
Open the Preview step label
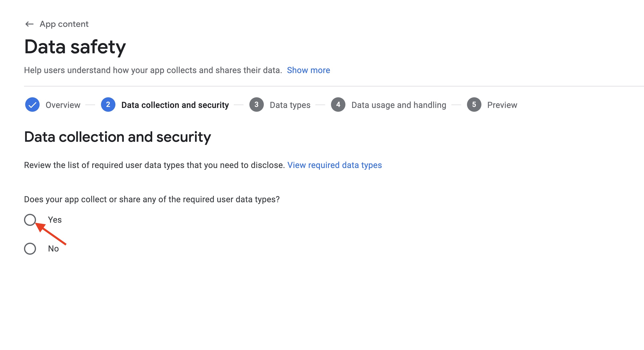[x=502, y=105]
